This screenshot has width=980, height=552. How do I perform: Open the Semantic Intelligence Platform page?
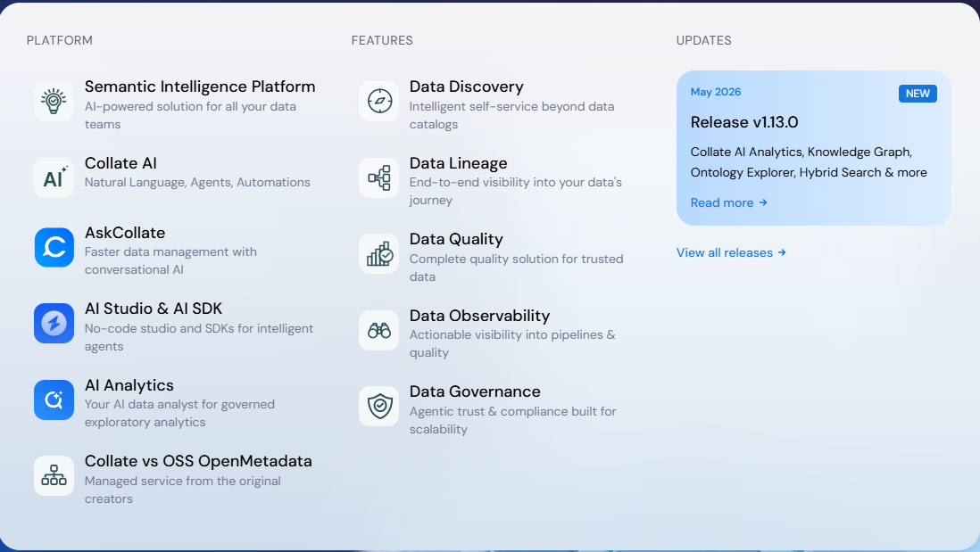click(200, 87)
